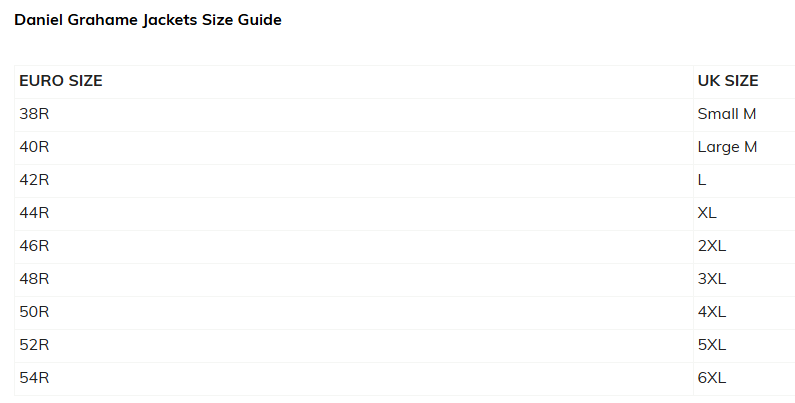This screenshot has width=795, height=403.
Task: Click the 2XL UK size cell
Action: (711, 246)
